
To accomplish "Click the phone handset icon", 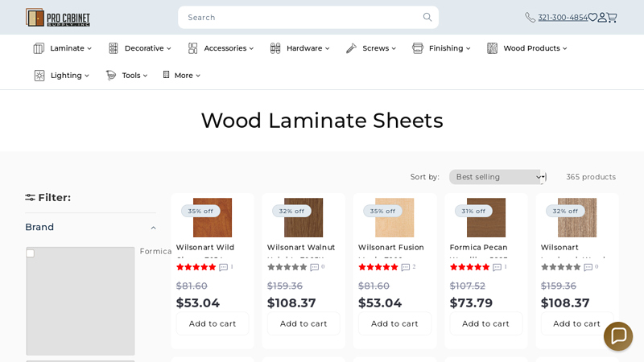I will click(x=530, y=17).
